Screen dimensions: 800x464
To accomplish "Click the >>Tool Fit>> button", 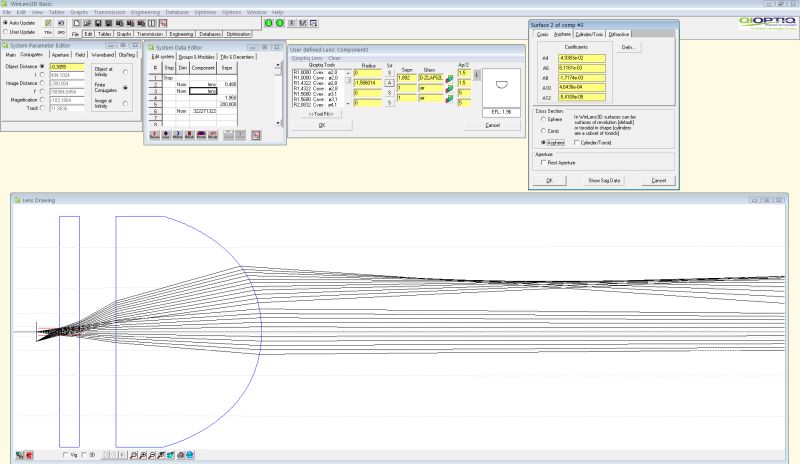I will (x=321, y=114).
